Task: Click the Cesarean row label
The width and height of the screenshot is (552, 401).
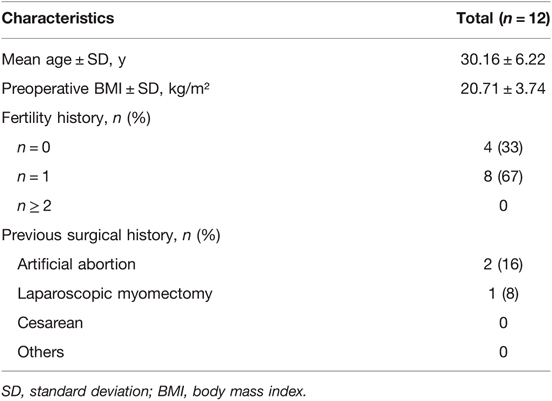Action: click(50, 323)
